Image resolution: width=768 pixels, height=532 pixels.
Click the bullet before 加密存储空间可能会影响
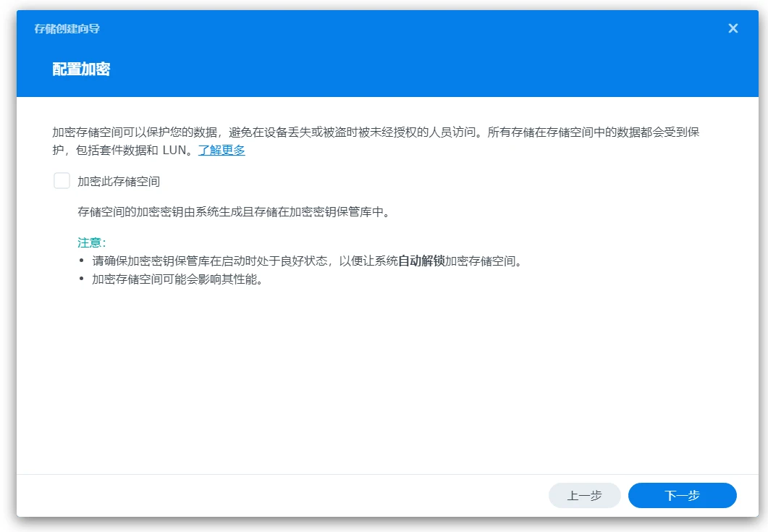pyautogui.click(x=82, y=280)
